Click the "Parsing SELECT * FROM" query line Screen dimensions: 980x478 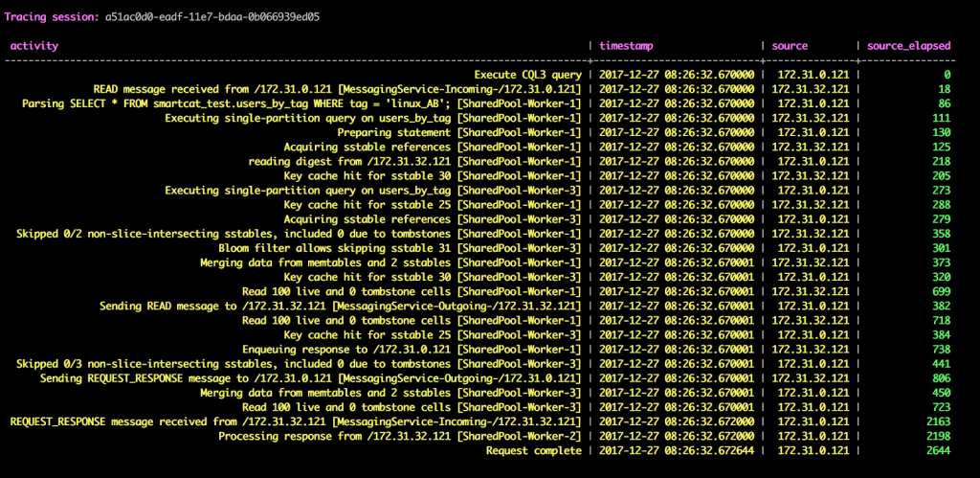(300, 102)
